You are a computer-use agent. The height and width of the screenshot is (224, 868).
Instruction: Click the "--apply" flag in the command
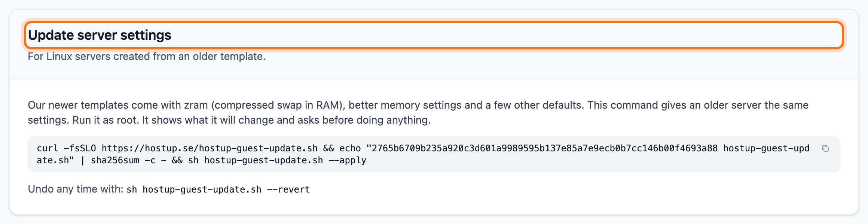[x=348, y=160]
